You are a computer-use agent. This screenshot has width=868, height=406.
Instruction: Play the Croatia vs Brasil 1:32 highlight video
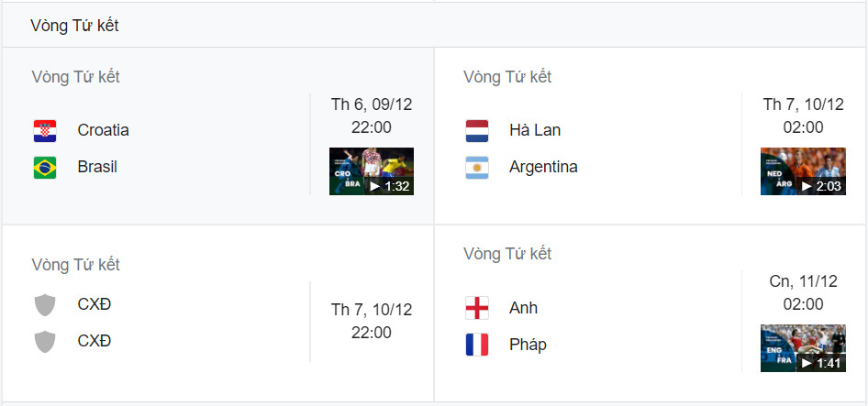click(372, 171)
